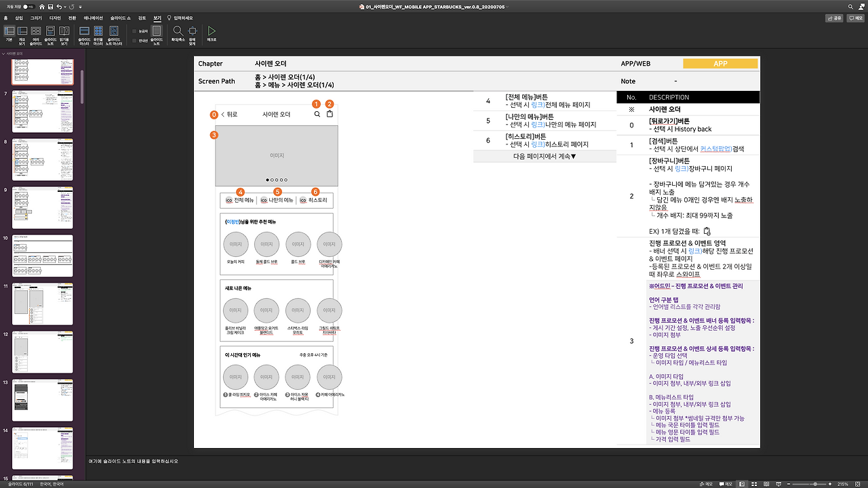The height and width of the screenshot is (488, 868).
Task: Click the 215% zoom level
Action: [x=843, y=484]
